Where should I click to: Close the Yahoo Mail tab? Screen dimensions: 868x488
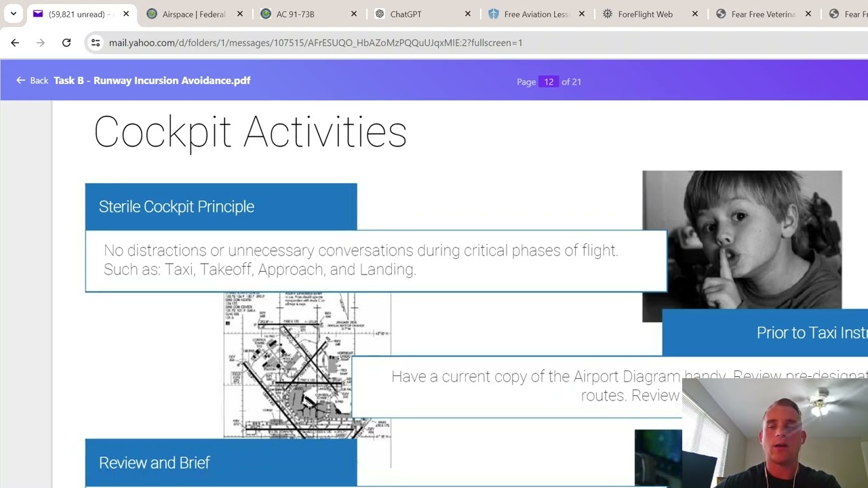pyautogui.click(x=126, y=14)
